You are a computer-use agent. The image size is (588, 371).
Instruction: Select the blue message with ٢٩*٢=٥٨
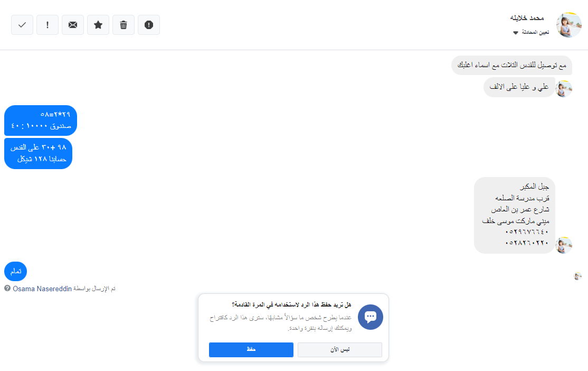coord(41,120)
